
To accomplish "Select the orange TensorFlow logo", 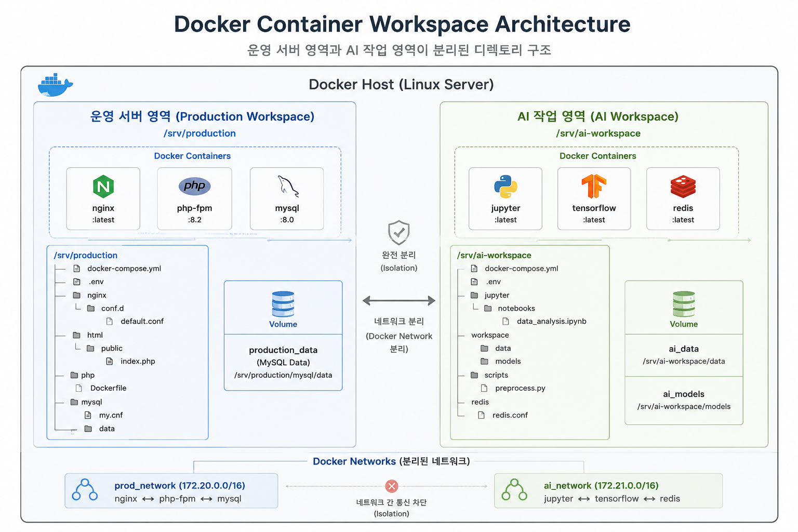I will [x=594, y=186].
